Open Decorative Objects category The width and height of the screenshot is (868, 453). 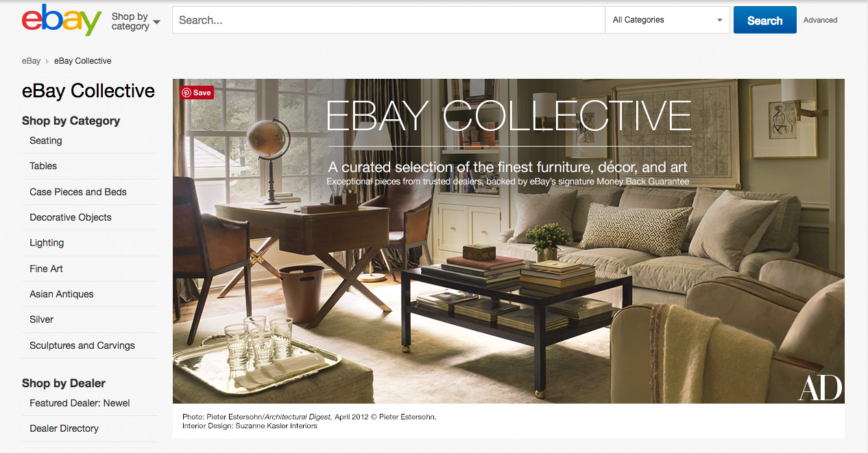(x=71, y=217)
